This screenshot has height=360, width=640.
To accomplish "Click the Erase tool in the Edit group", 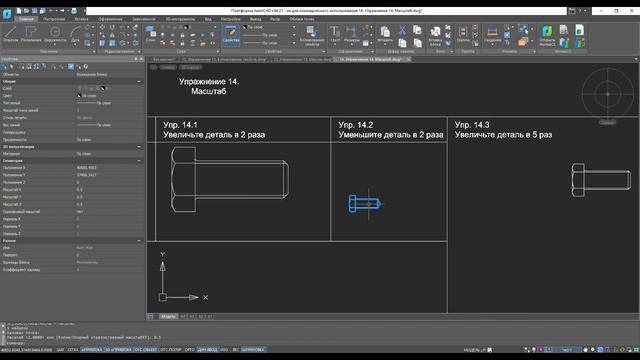I will (x=135, y=27).
